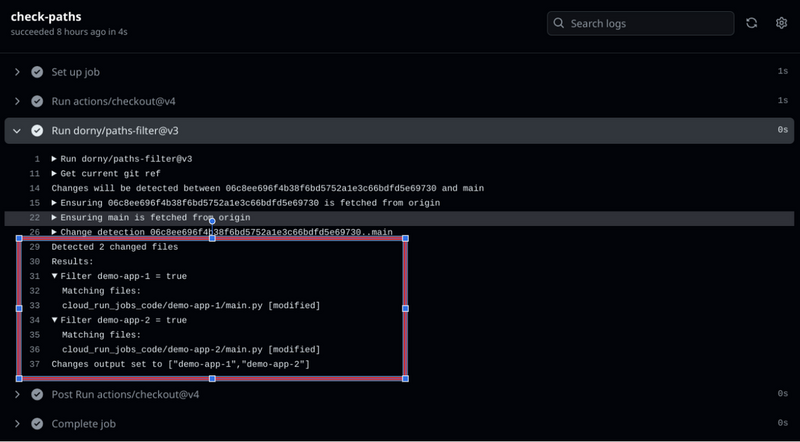The image size is (800, 442).
Task: Expand the Complete job step chevron
Action: [x=17, y=424]
